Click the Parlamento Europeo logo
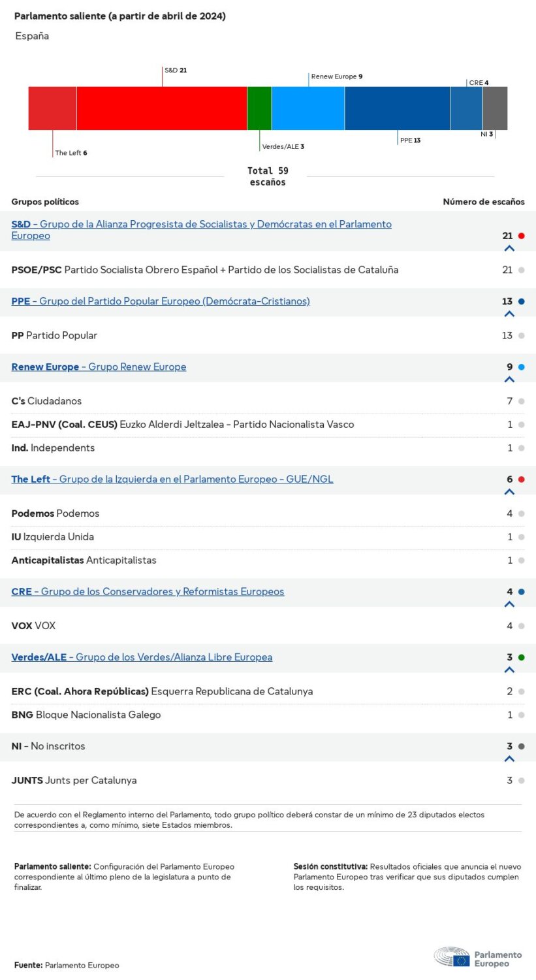The height and width of the screenshot is (980, 536). [x=478, y=958]
